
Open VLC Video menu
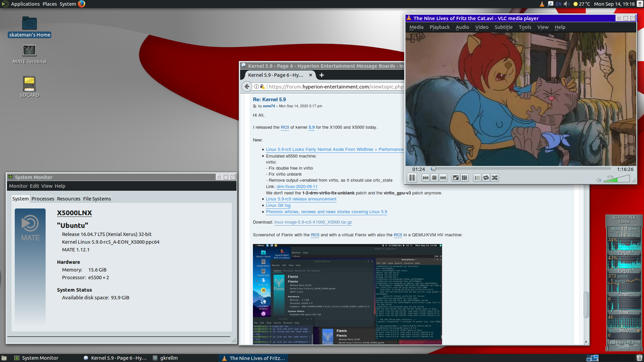(x=482, y=27)
